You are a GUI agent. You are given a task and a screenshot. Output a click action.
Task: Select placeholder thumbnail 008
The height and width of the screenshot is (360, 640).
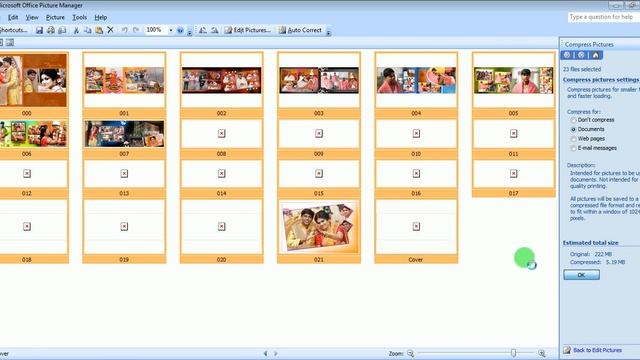coord(221,138)
